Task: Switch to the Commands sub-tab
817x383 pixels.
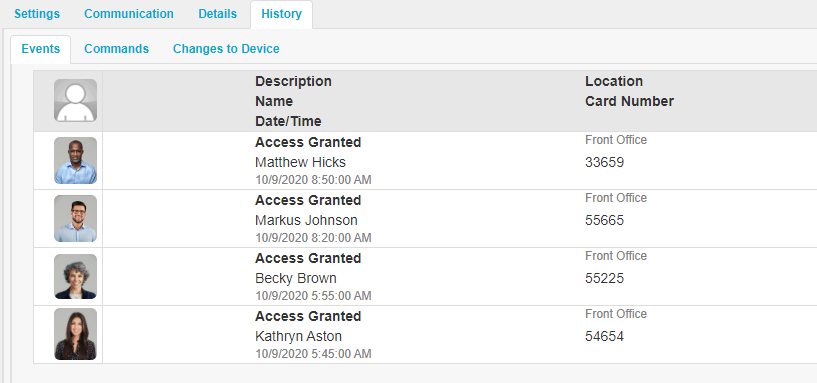Action: pyautogui.click(x=116, y=49)
